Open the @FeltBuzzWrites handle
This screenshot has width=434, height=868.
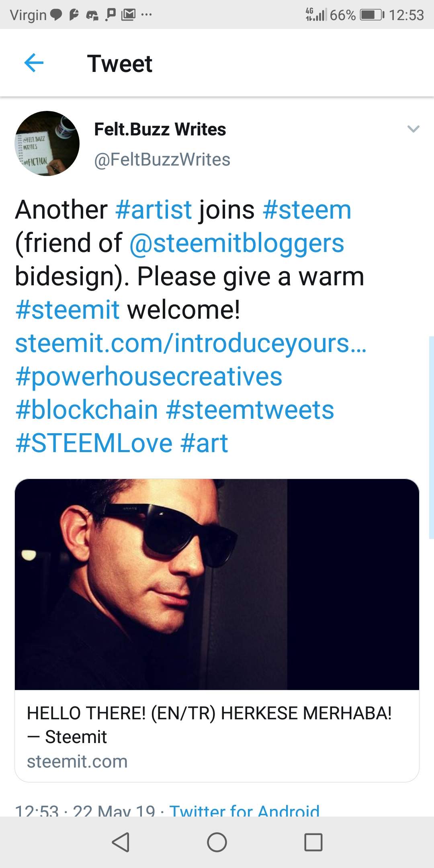tap(162, 160)
